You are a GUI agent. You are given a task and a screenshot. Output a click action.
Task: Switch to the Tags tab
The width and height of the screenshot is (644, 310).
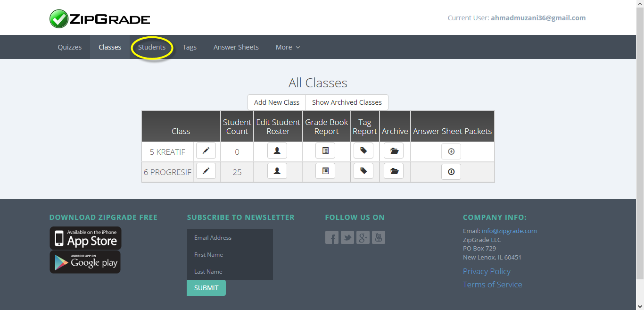click(x=190, y=47)
